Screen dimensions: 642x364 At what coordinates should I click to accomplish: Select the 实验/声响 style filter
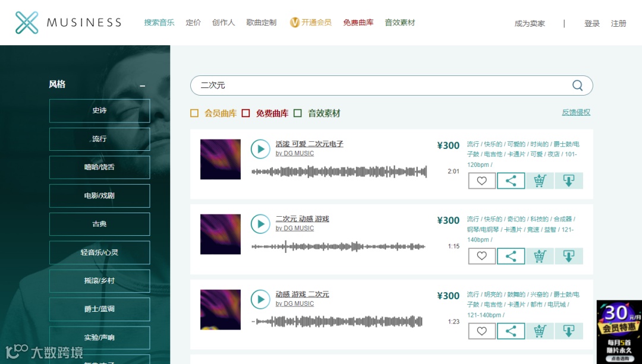pyautogui.click(x=99, y=337)
